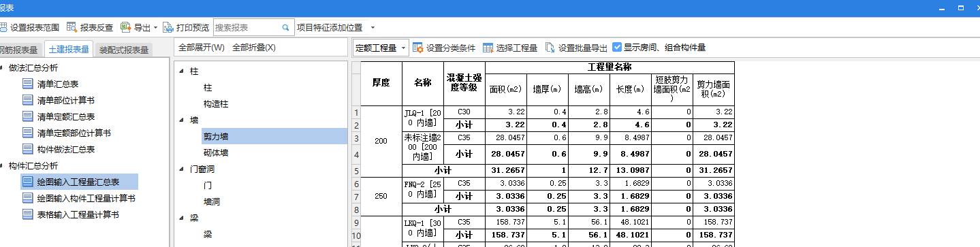Image resolution: width=980 pixels, height=247 pixels.
Task: Select table row number 5
Action: 355,170
